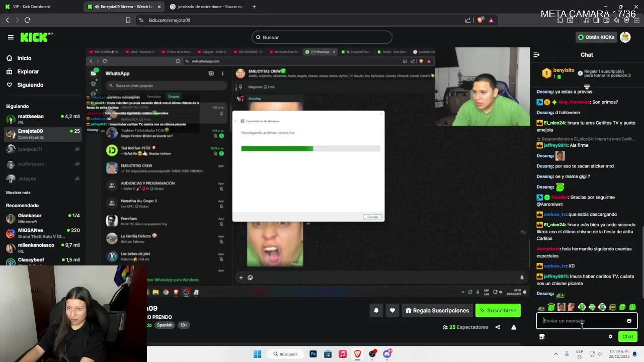Share the stream using the share icon
Screen dimensions: 644x362
tap(498, 327)
